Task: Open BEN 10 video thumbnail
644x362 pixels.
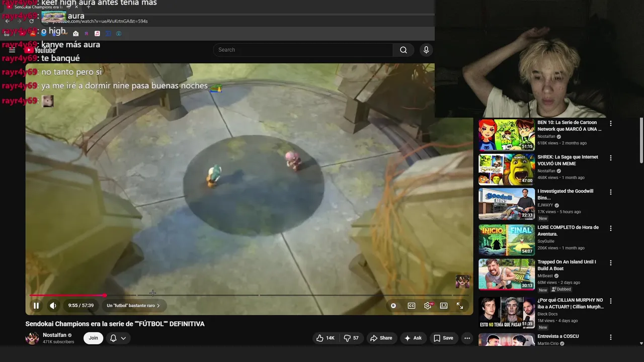Action: pyautogui.click(x=507, y=135)
